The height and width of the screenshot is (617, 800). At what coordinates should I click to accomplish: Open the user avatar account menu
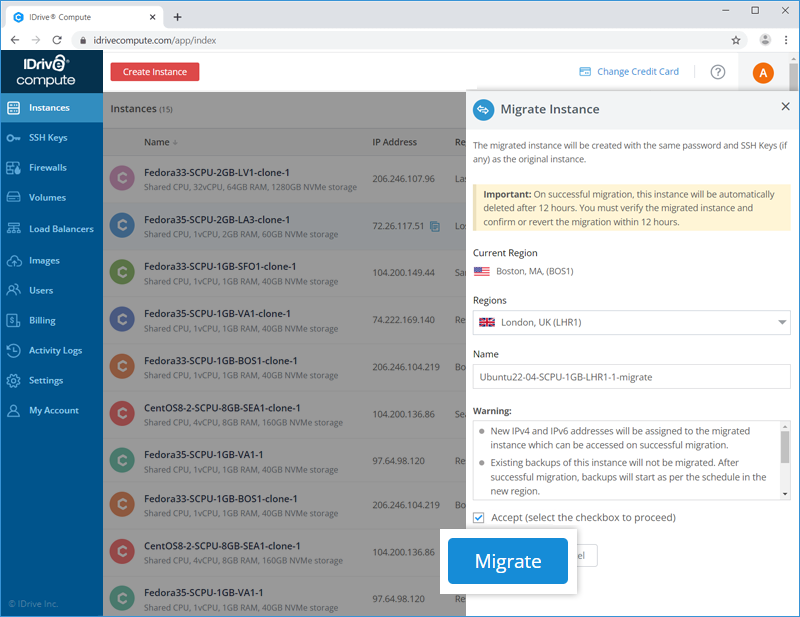(762, 72)
